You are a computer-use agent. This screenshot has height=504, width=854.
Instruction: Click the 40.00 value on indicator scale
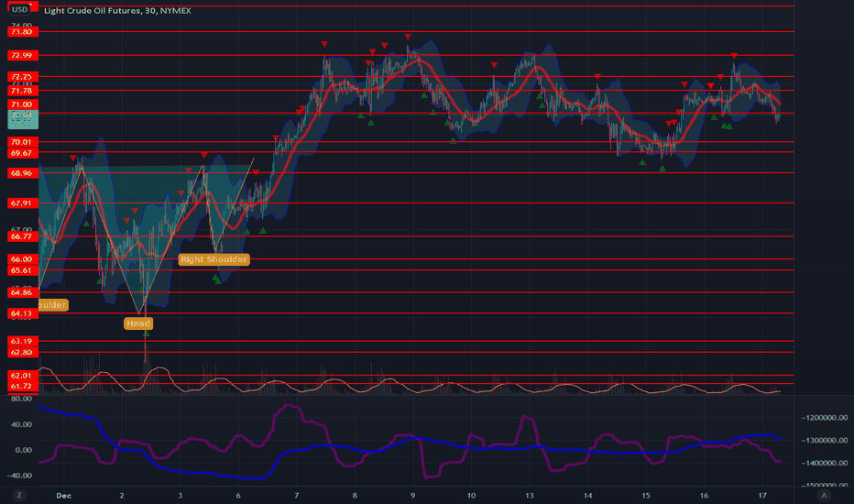21,424
